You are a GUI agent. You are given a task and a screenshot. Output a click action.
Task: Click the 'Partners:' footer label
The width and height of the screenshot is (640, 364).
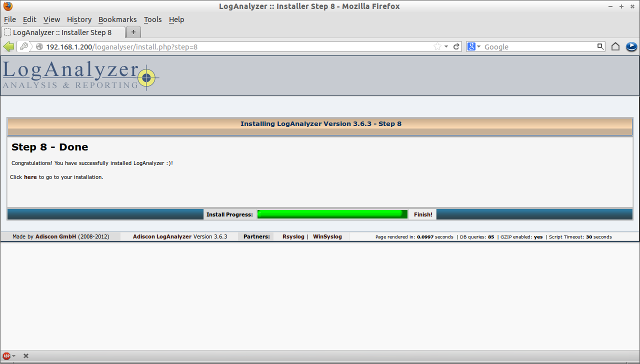point(256,236)
